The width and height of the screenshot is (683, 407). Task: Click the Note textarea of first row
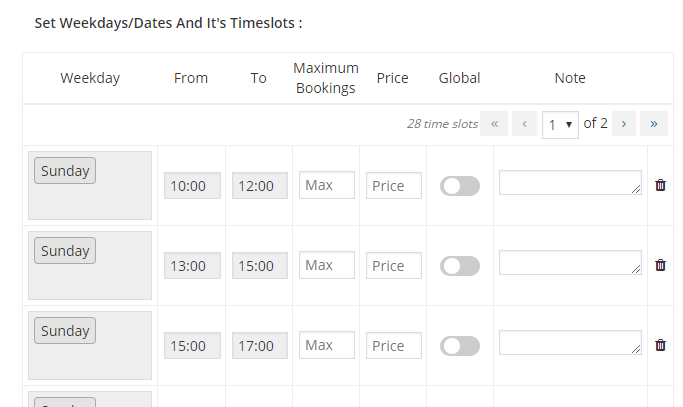click(x=570, y=183)
